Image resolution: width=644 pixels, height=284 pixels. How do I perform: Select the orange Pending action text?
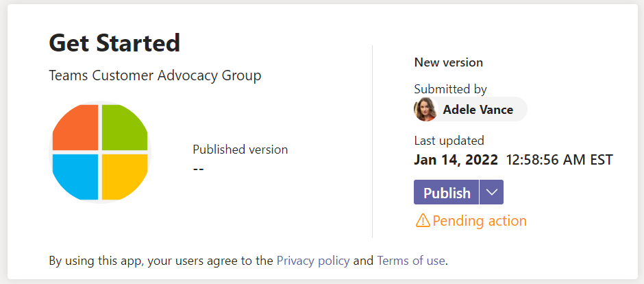click(x=480, y=221)
